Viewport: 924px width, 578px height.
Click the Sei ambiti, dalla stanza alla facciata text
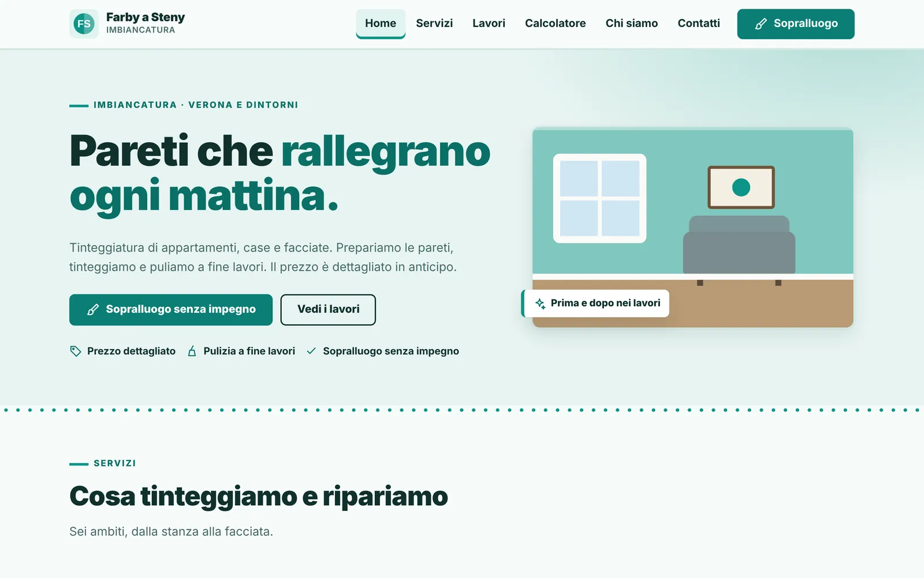coord(171,532)
